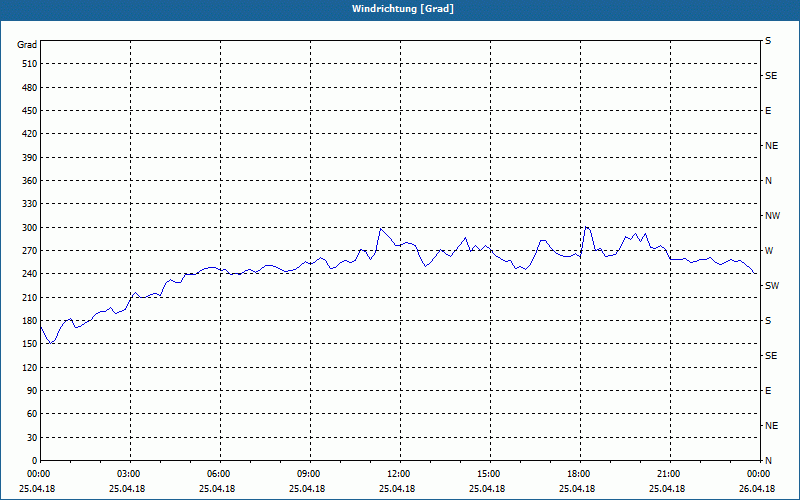The width and height of the screenshot is (800, 500).
Task: Click the 330 degree axis value
Action: (30, 204)
